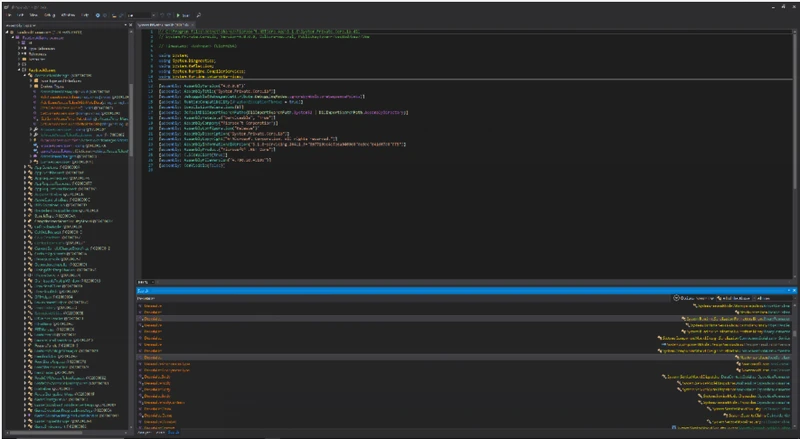
Task: Click the 'using System;' line in editor
Action: point(173,56)
